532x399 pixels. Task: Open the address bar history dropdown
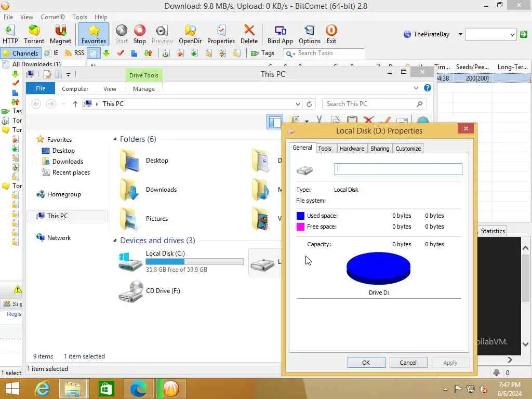(298, 104)
